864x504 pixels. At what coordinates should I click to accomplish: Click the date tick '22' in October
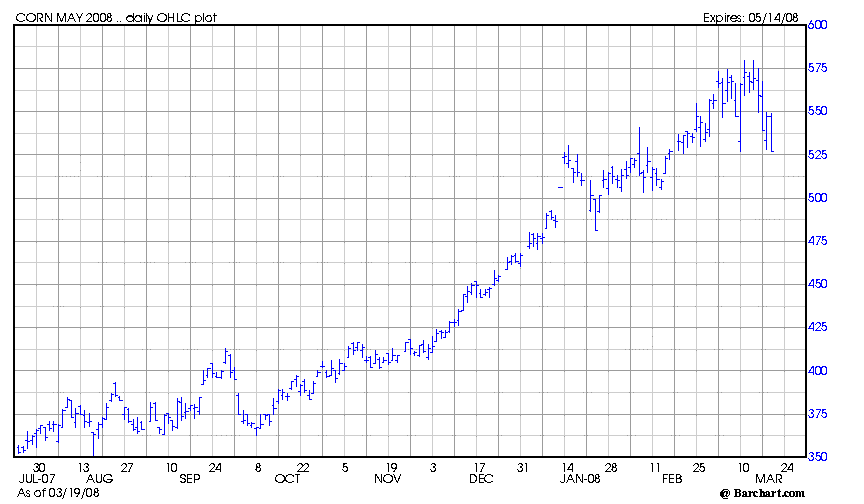(x=303, y=468)
